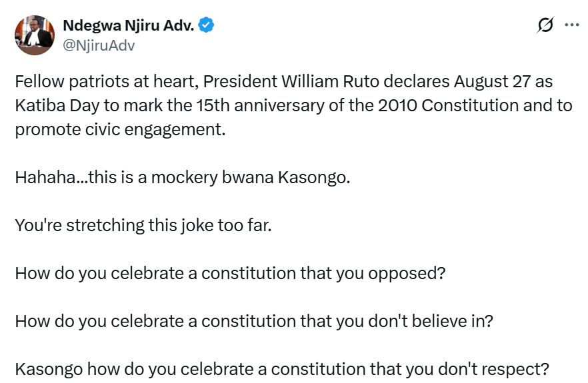Click the blue verified badge
The width and height of the screenshot is (588, 383).
pyautogui.click(x=207, y=26)
